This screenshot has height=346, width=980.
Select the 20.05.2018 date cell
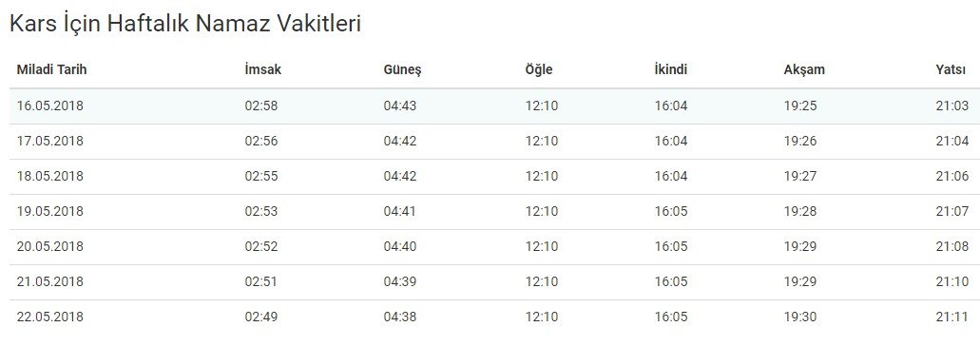click(x=50, y=246)
